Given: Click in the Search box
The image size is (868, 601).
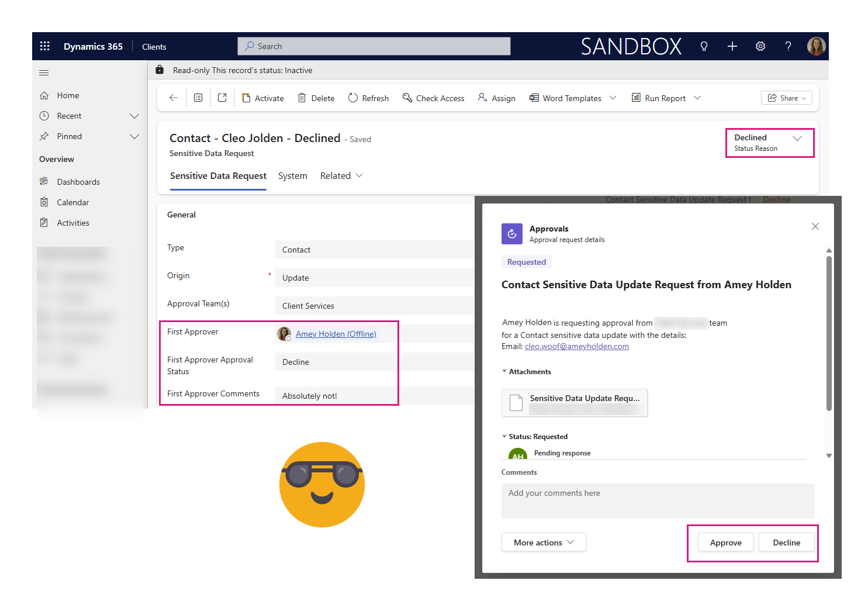Looking at the screenshot, I should point(374,46).
